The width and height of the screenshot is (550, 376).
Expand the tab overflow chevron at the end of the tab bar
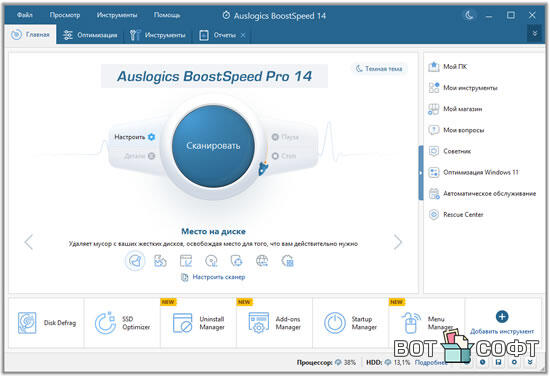[535, 34]
